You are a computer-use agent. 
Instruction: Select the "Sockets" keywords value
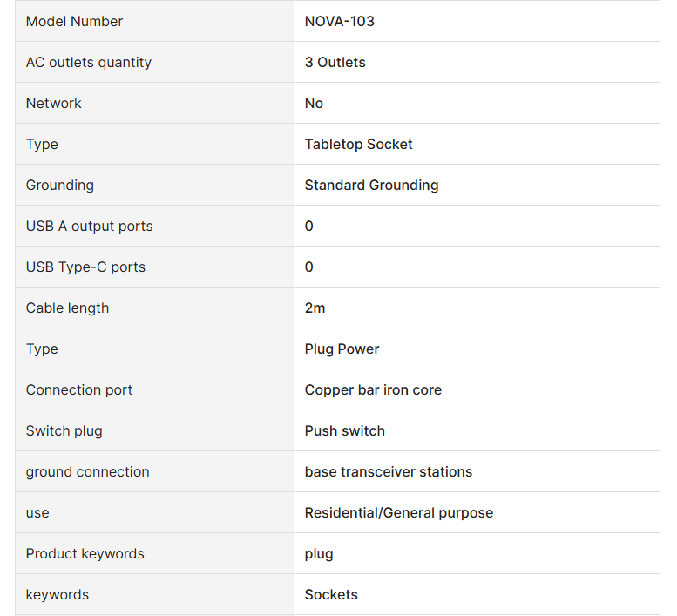[331, 594]
